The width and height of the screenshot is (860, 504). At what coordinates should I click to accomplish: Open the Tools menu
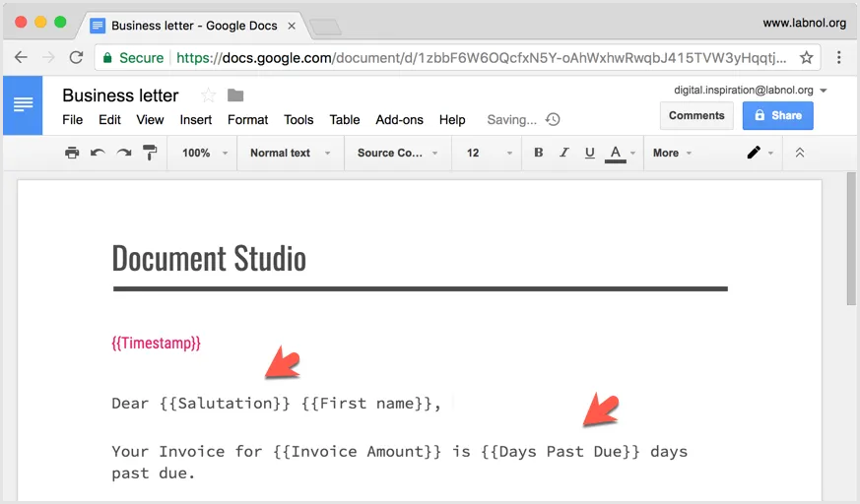(298, 119)
